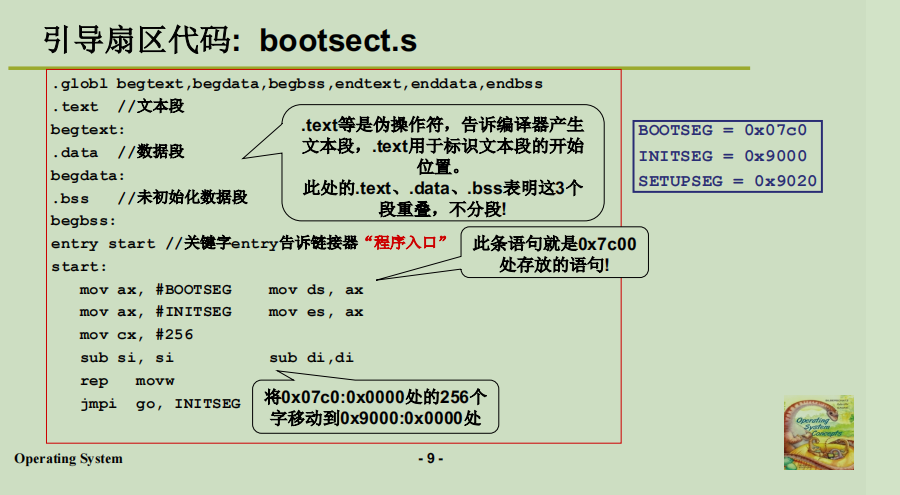Image resolution: width=900 pixels, height=495 pixels.
Task: Click the .globl begtext declaration line
Action: tap(297, 84)
